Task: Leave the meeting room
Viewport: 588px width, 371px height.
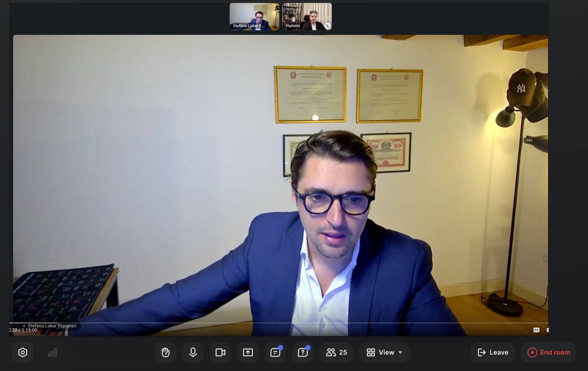Action: [492, 352]
